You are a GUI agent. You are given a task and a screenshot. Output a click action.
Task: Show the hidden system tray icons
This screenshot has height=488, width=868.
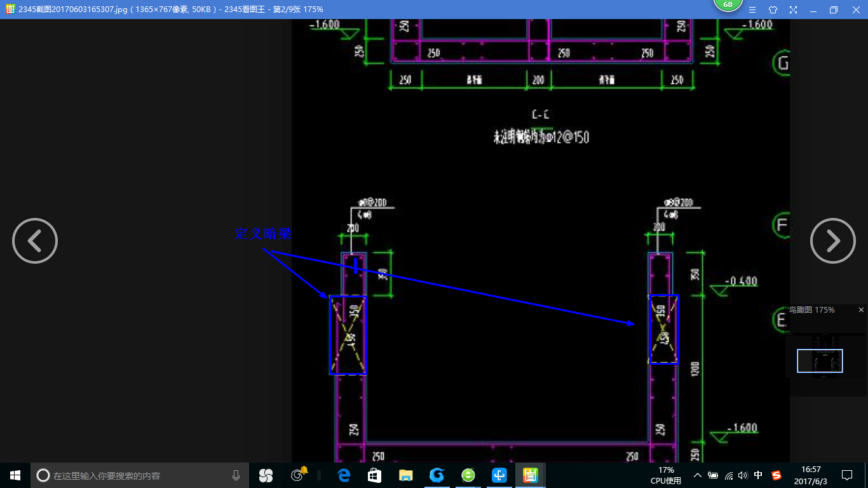697,475
